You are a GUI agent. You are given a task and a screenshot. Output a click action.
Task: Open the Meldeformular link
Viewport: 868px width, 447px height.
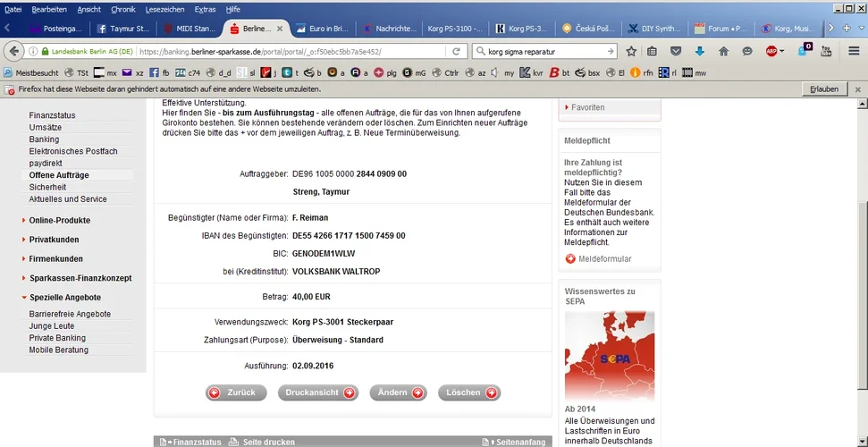[604, 259]
